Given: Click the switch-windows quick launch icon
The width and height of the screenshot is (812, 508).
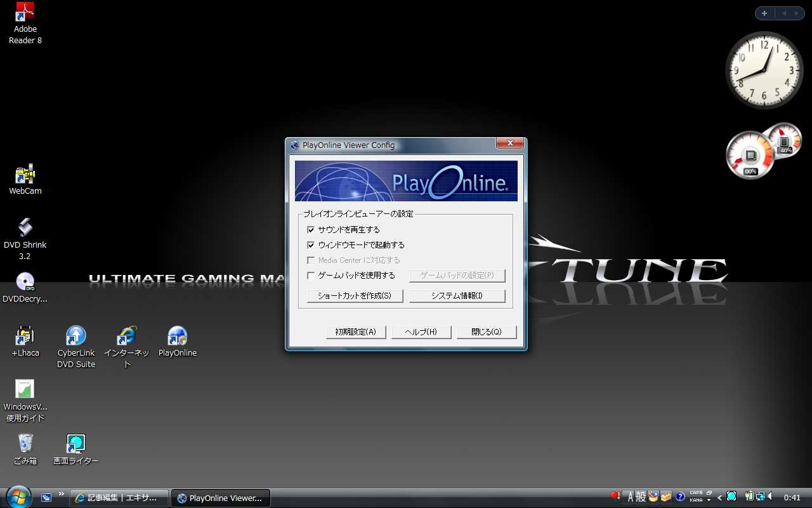Looking at the screenshot, I should 46,497.
